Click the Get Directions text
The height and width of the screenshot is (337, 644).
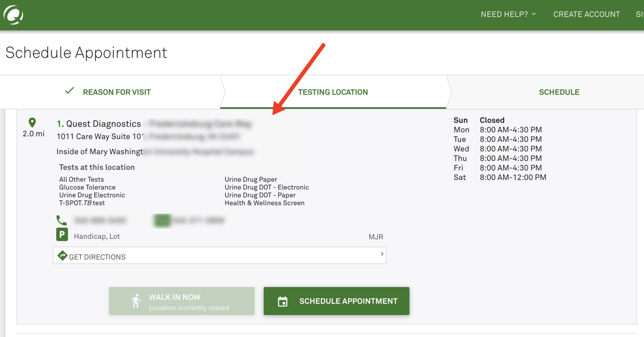97,257
